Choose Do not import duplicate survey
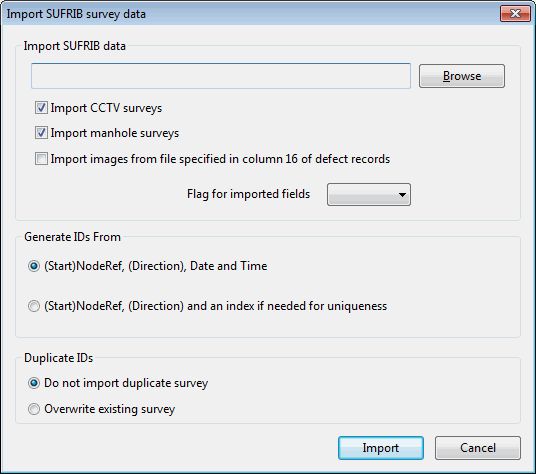 34,383
